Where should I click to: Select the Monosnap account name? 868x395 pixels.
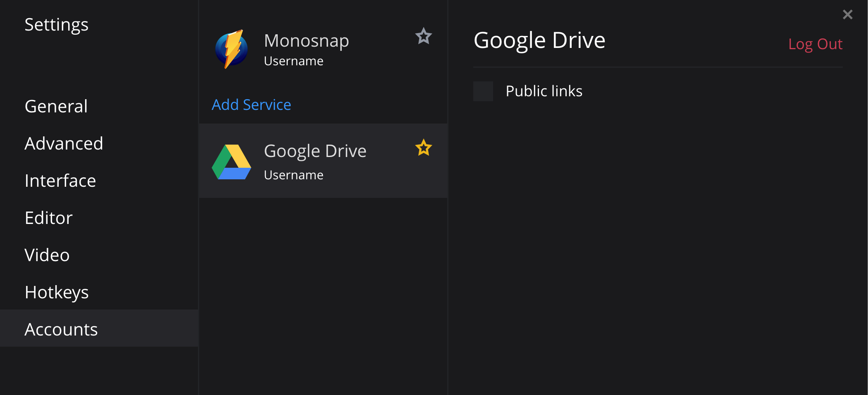point(307,41)
